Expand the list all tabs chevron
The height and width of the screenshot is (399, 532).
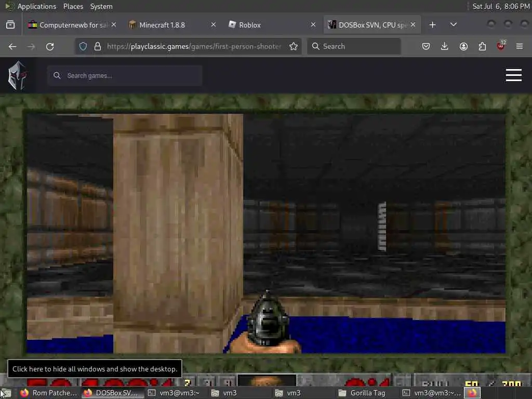coord(453,25)
